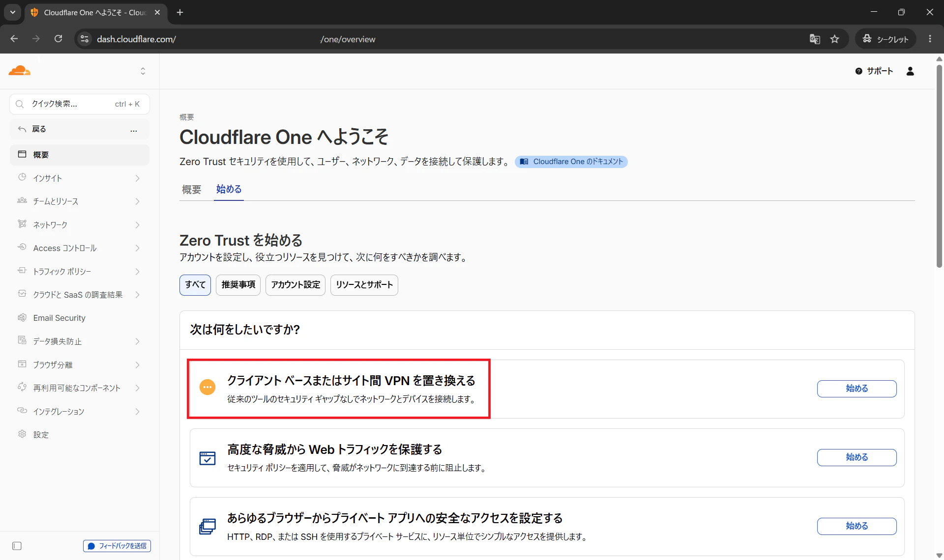This screenshot has height=560, width=944.
Task: Expand the Access コントロール chevron
Action: click(x=138, y=248)
